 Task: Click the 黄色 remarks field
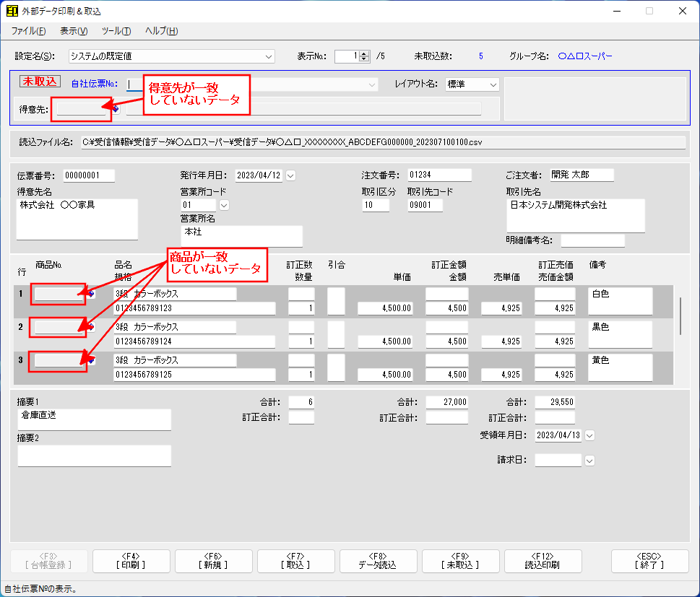620,367
